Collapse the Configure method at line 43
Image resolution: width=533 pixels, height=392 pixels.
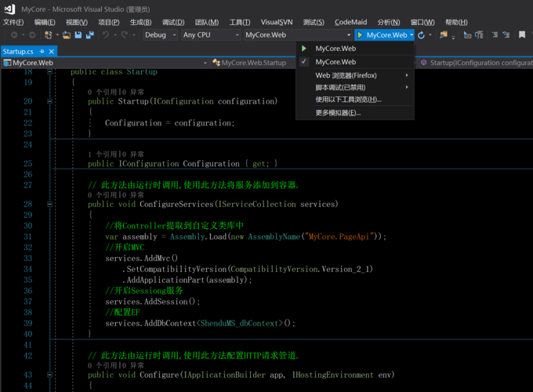(50, 375)
